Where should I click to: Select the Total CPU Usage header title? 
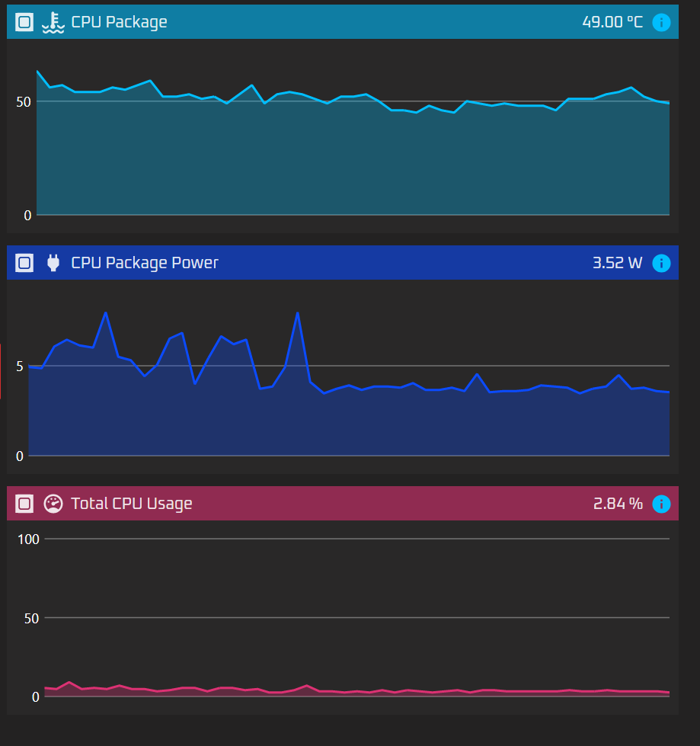click(x=132, y=504)
